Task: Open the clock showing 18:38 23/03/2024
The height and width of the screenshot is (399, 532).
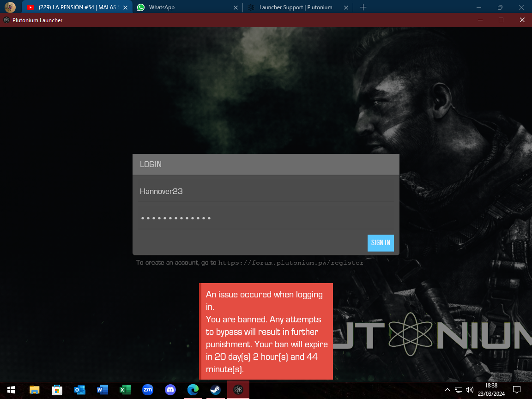Action: (491, 390)
